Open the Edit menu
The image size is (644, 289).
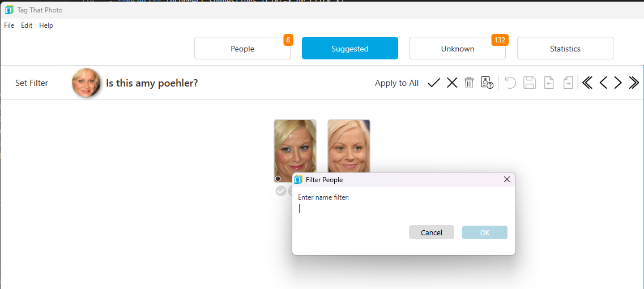click(27, 25)
